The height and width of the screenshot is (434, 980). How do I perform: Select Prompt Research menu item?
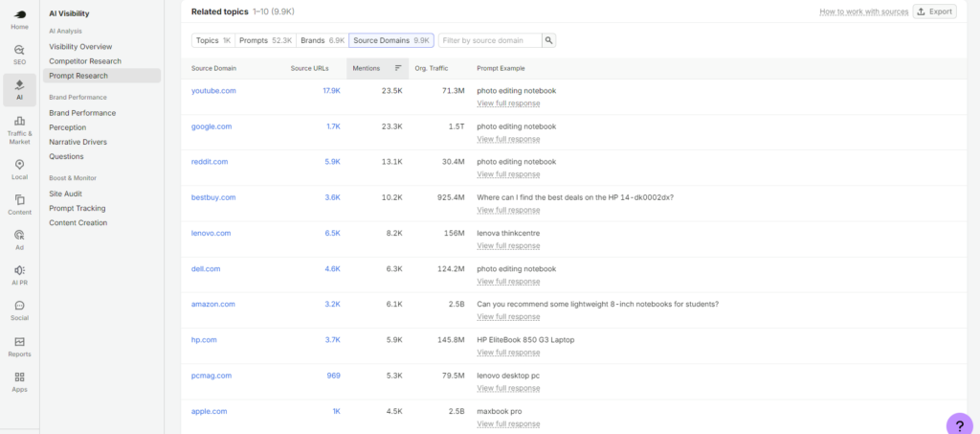coord(101,76)
